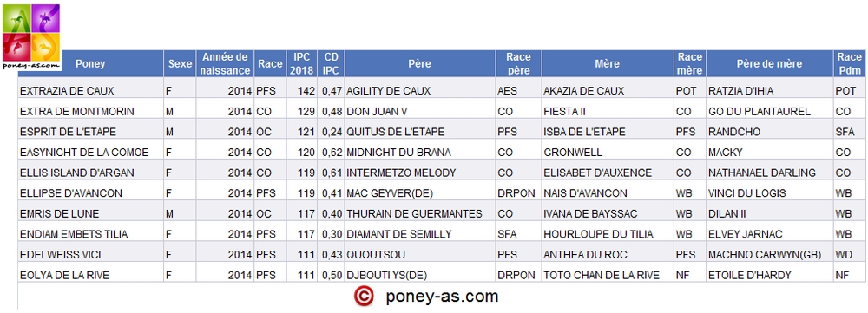Click the Mère column header
The width and height of the screenshot is (868, 313).
608,63
